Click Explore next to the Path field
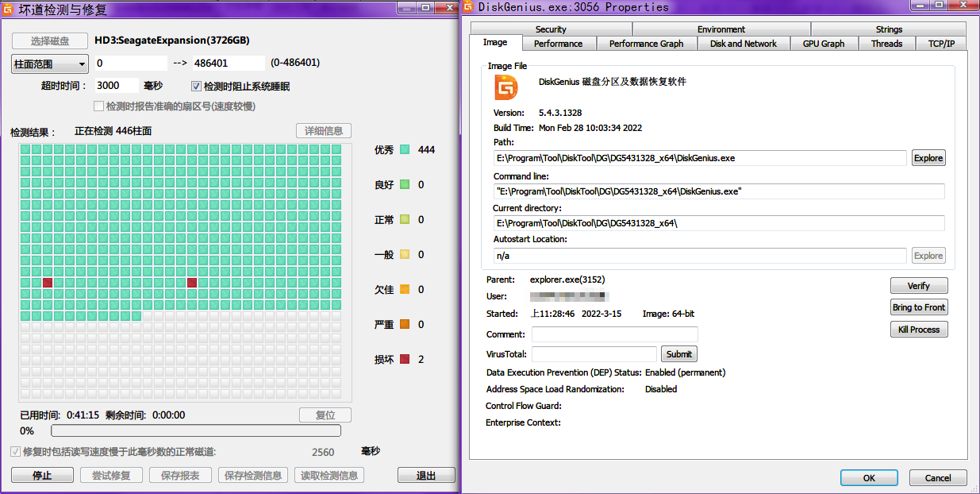The width and height of the screenshot is (980, 494). [x=928, y=158]
